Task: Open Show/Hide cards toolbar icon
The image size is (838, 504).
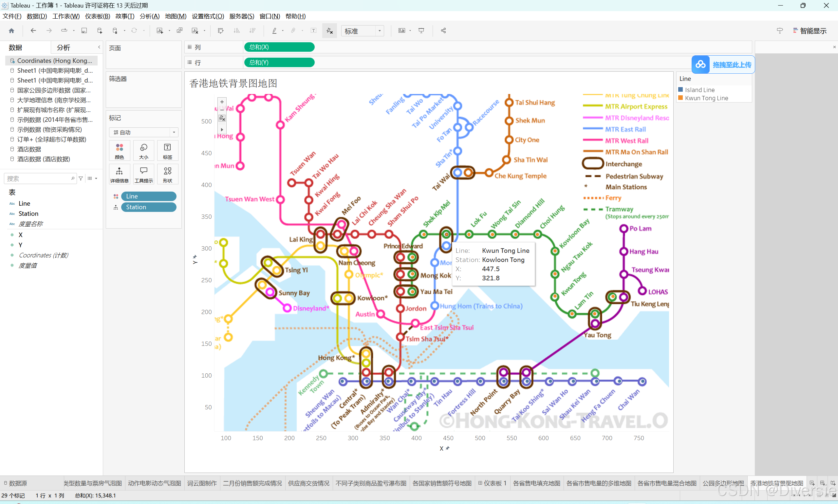Action: [402, 30]
